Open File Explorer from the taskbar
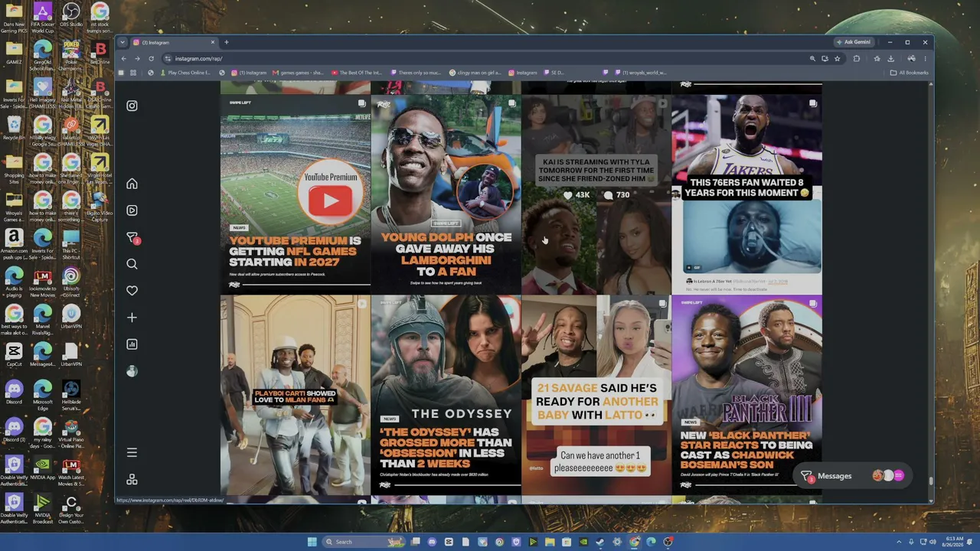 550,542
